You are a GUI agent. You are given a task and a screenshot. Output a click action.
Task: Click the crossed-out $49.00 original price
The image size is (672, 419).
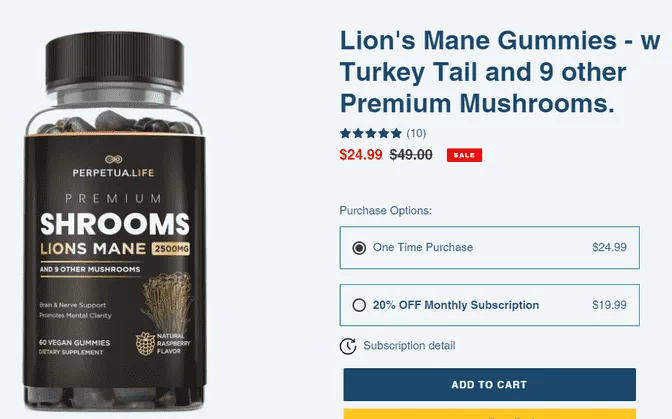click(x=411, y=155)
